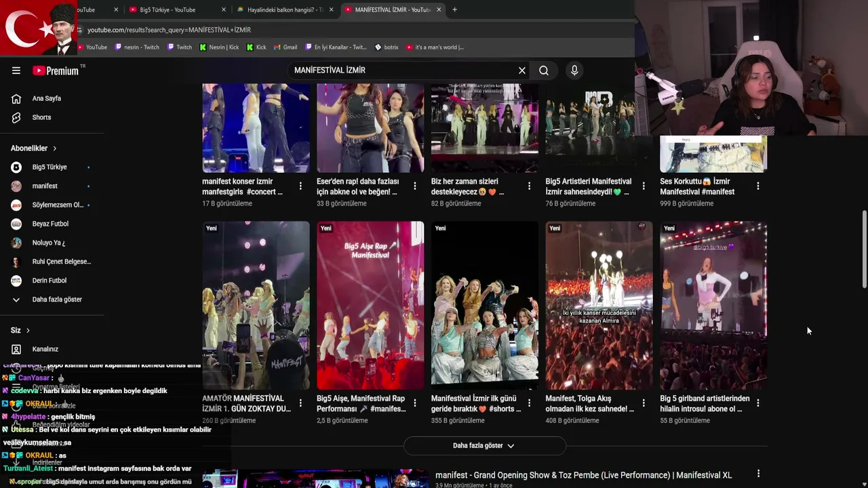Open Beyaz Futbol subscription channel

pos(52,224)
